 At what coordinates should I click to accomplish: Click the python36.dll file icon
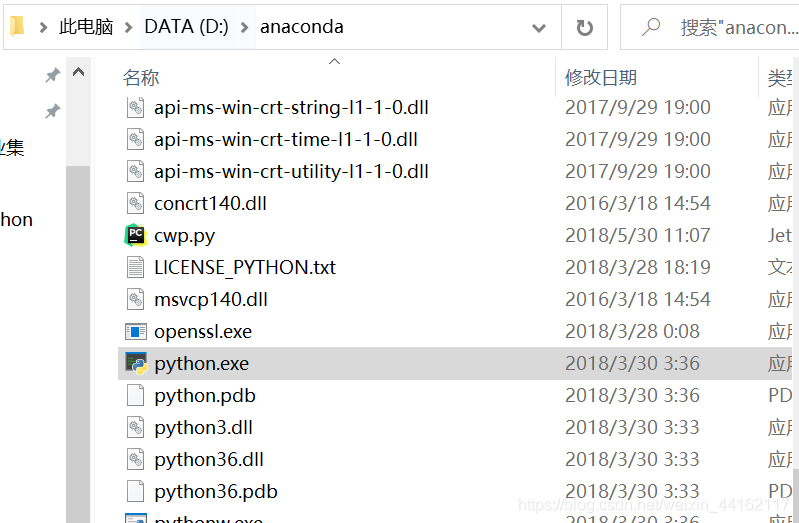point(136,459)
